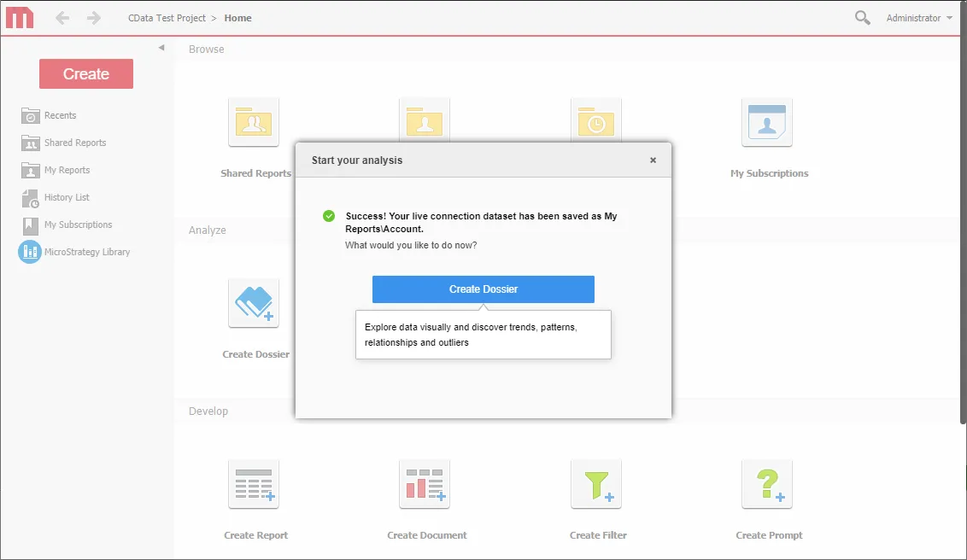The height and width of the screenshot is (560, 967).
Task: Collapse the left sidebar panel
Action: click(x=161, y=48)
